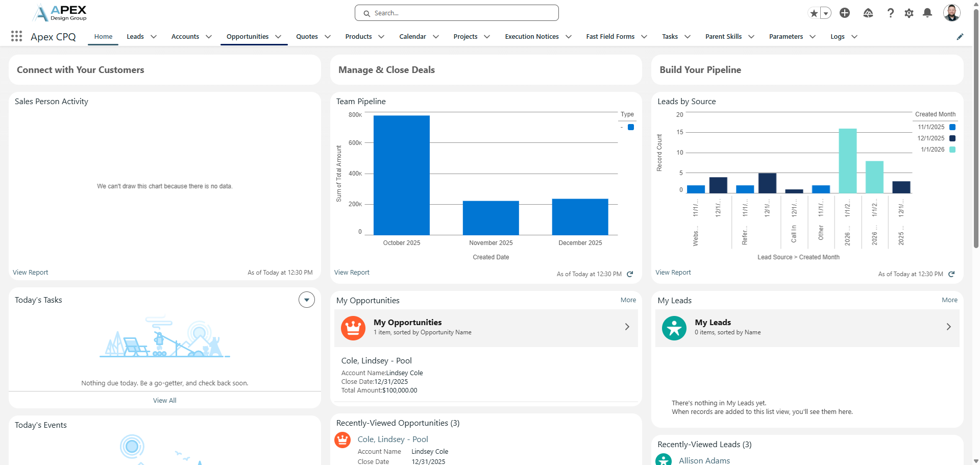Viewport: 980px width, 465px height.
Task: Open the favorites list dropdown arrow
Action: tap(825, 13)
